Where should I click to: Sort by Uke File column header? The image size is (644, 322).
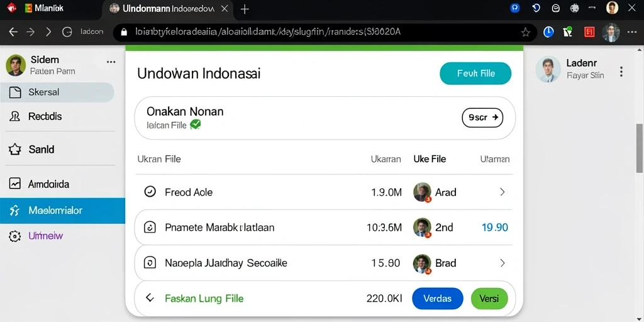[x=430, y=159]
